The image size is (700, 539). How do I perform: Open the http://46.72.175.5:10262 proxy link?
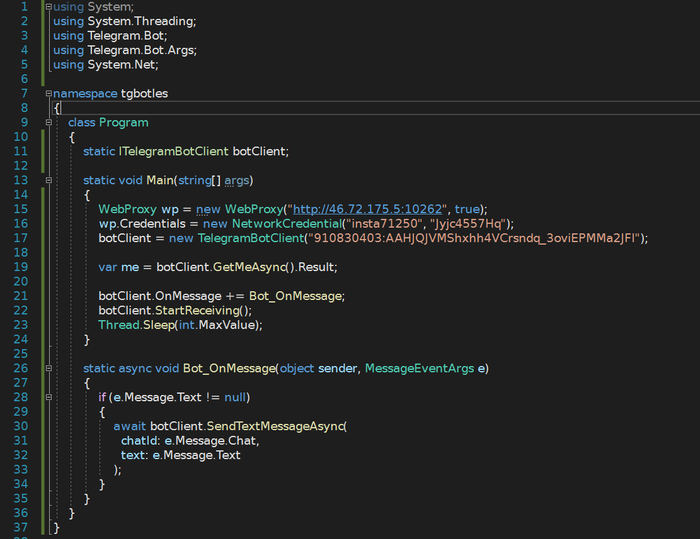coord(367,209)
